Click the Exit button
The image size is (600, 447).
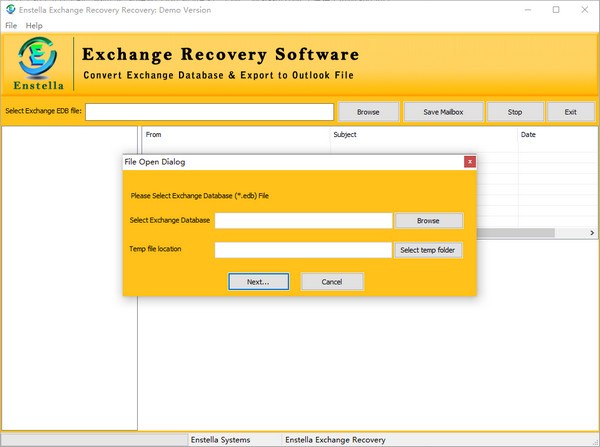pyautogui.click(x=570, y=112)
